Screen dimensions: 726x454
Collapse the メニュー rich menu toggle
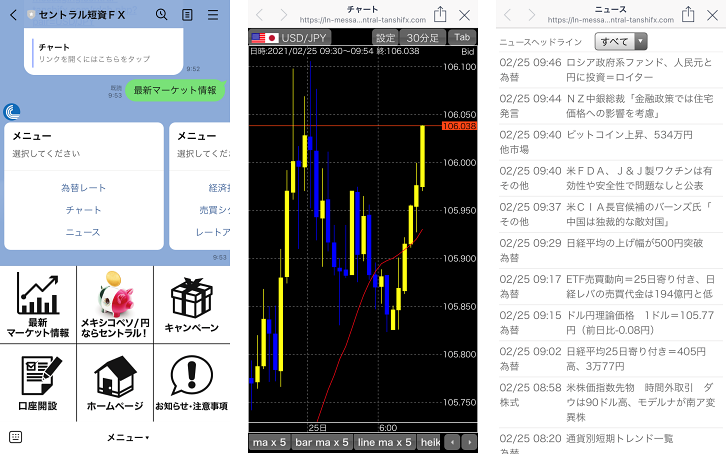pos(128,437)
